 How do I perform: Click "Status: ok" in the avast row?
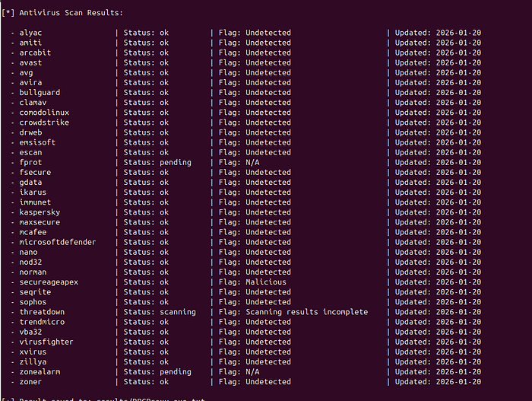[x=146, y=63]
